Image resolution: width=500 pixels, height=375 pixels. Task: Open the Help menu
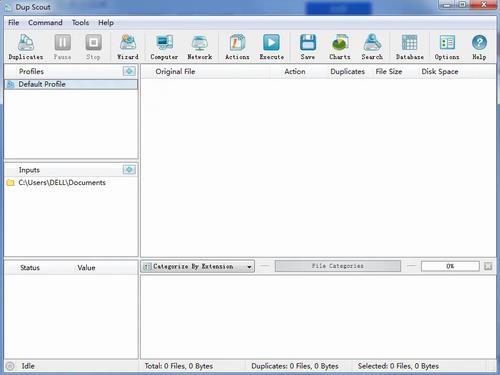(106, 23)
